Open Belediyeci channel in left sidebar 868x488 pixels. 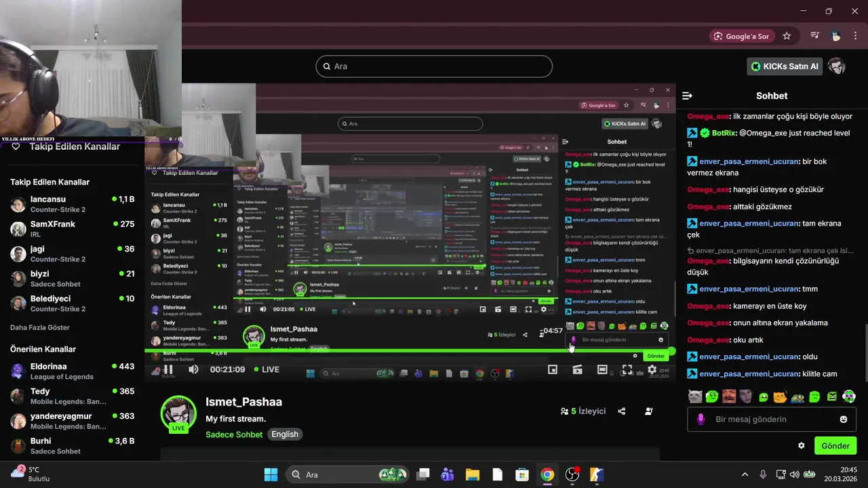tap(73, 303)
